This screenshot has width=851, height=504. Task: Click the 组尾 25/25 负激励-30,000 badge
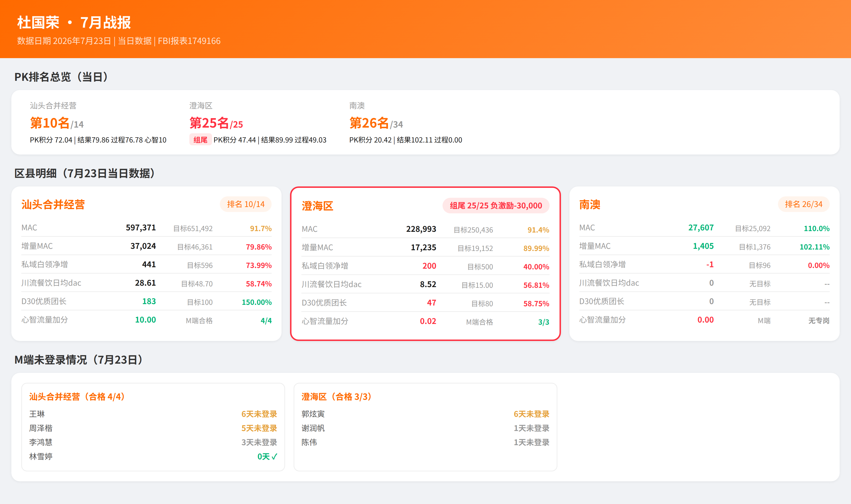click(x=496, y=206)
